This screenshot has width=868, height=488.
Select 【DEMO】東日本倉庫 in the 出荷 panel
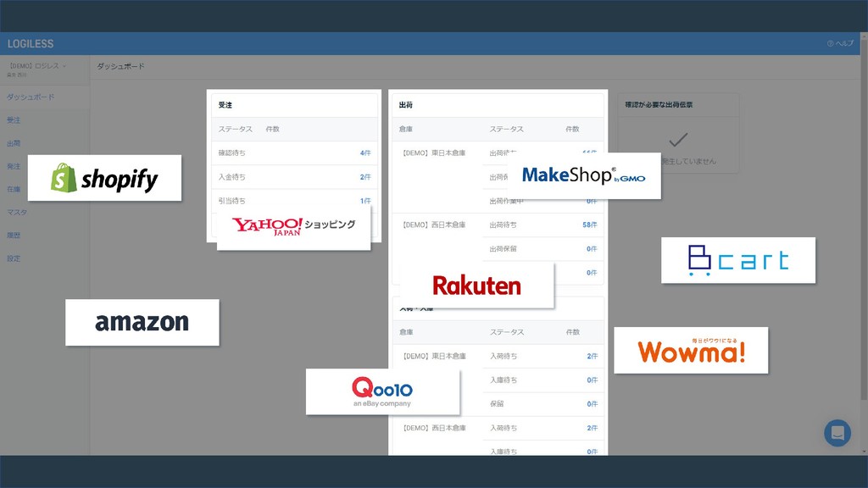pos(433,153)
